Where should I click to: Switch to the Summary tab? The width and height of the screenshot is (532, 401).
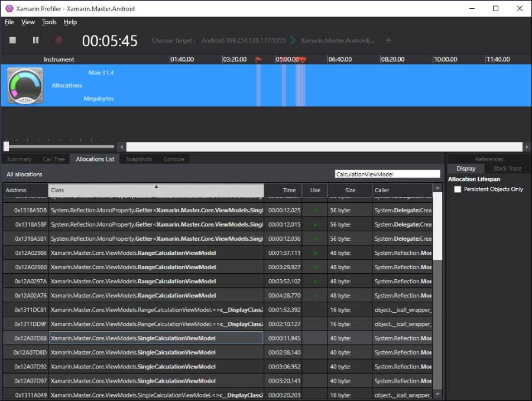[x=20, y=159]
